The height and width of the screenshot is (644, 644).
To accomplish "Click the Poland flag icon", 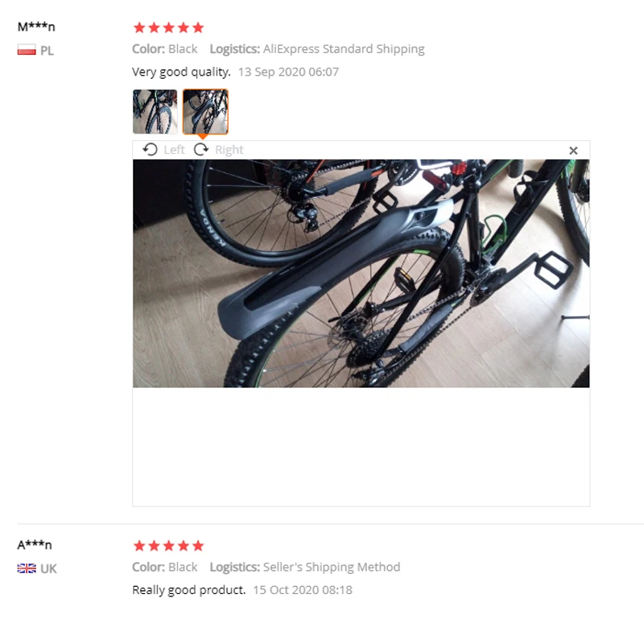I will (x=27, y=50).
